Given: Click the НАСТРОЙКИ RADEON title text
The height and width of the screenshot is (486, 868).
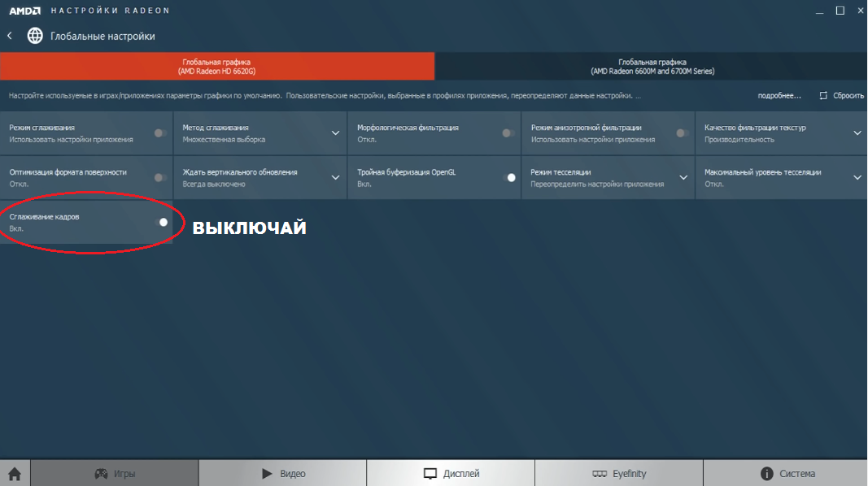Looking at the screenshot, I should pos(110,11).
